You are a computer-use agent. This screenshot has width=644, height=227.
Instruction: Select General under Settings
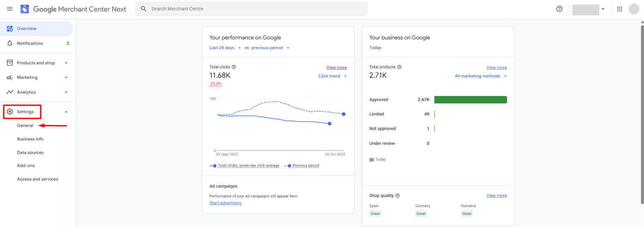pos(25,126)
